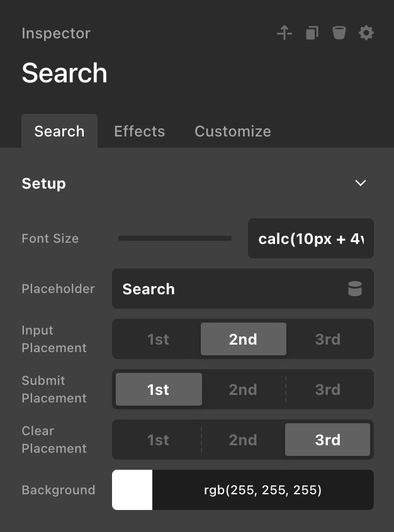
Task: Switch to the Effects tab
Action: 139,131
